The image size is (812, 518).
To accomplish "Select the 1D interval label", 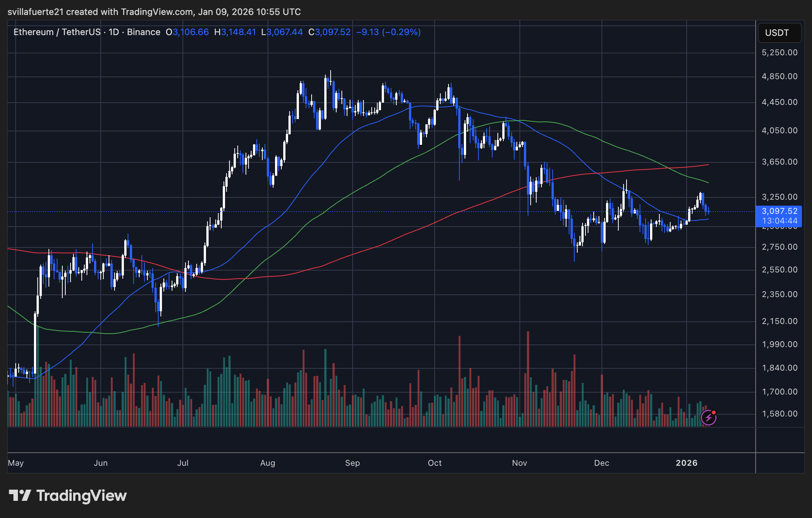I will pos(114,32).
